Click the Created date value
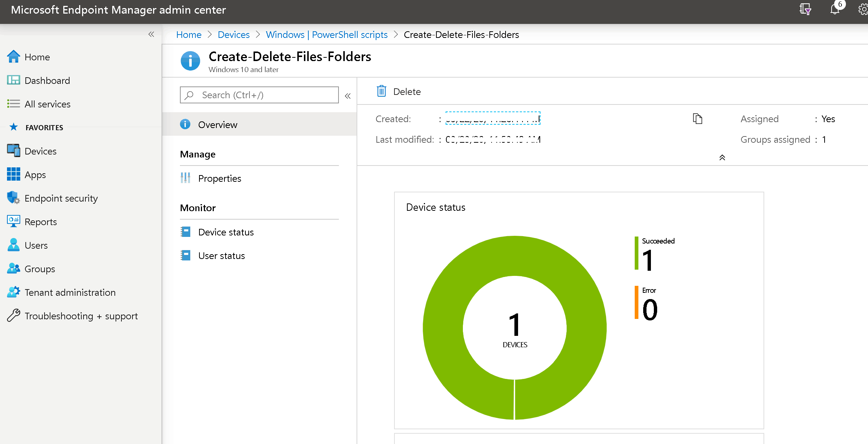 [493, 118]
